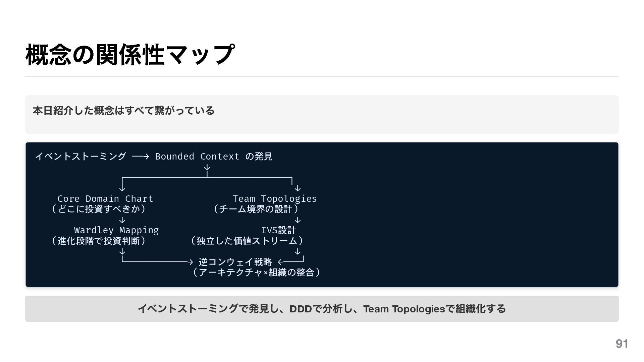Click the イベントストーミング label in diagram
Viewport: 644px width, 362px height.
(80, 156)
